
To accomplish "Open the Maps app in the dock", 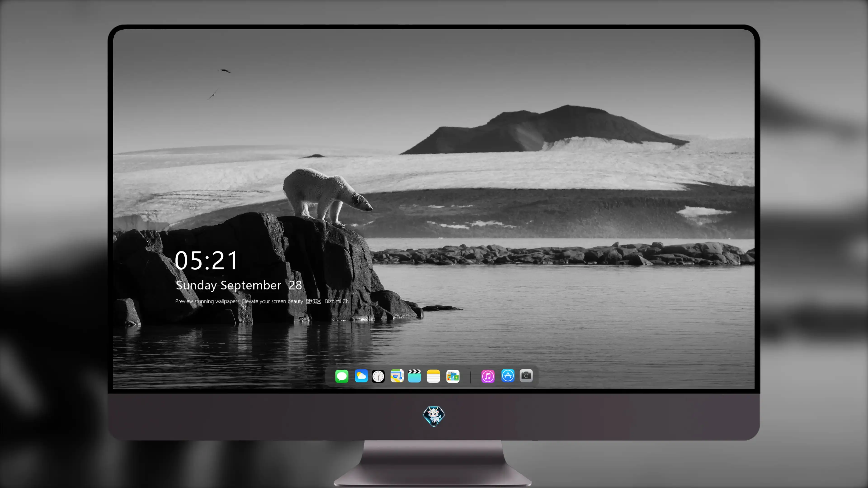I will click(x=397, y=376).
